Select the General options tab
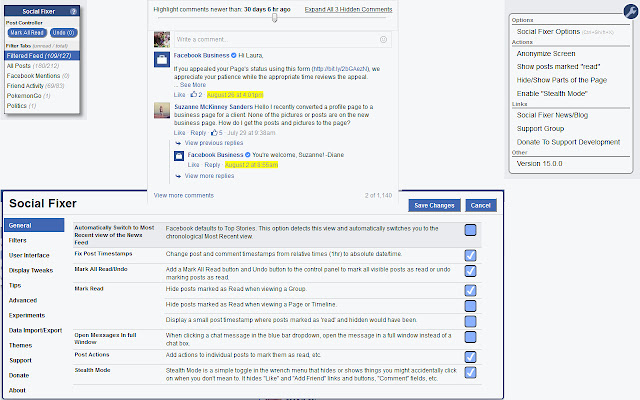 [34, 225]
